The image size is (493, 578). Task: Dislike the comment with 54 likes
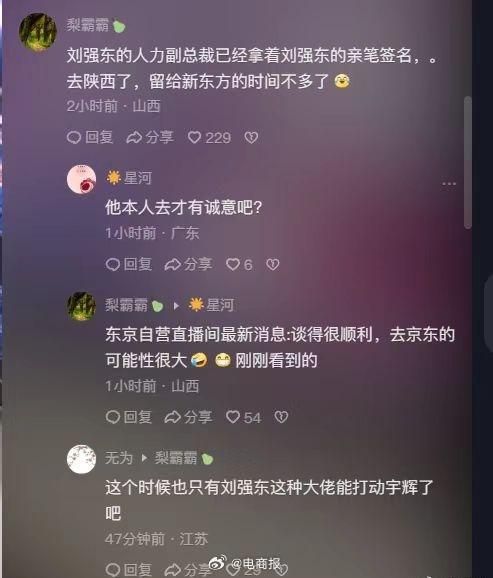click(x=281, y=417)
